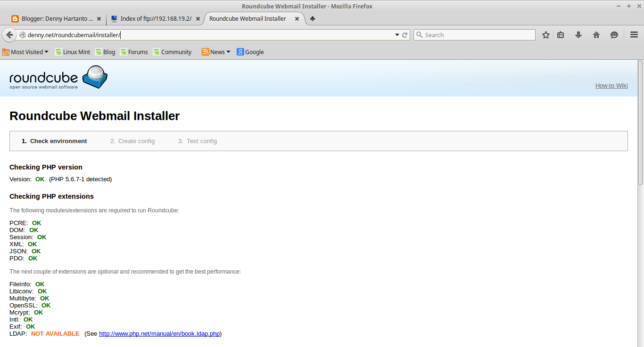Expand the Most Visited bookmarks folder
This screenshot has height=347, width=644.
(25, 52)
